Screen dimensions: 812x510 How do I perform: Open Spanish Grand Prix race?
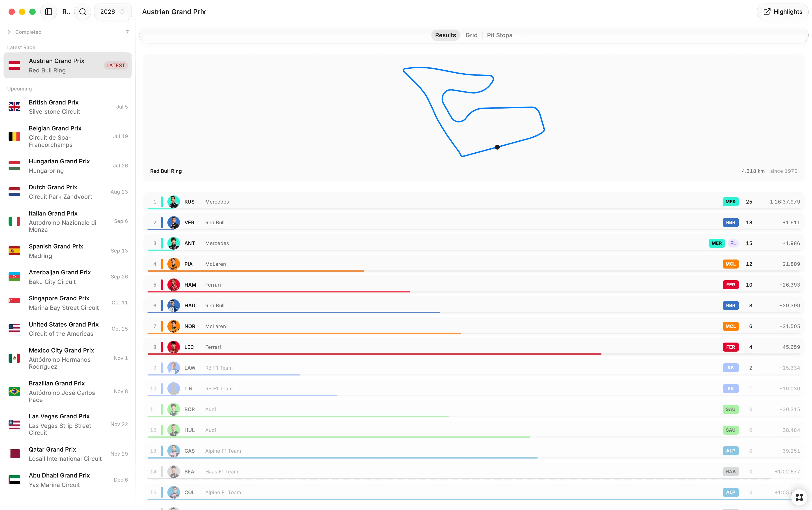68,251
